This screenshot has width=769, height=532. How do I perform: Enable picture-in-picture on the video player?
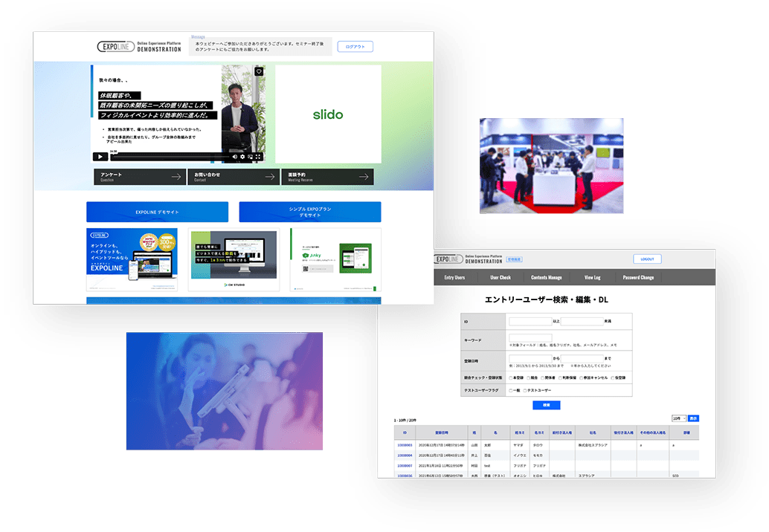[x=251, y=157]
